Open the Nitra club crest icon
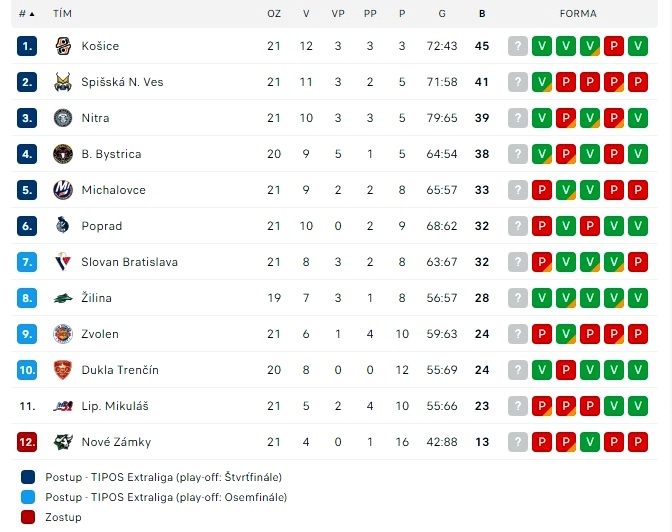Image resolution: width=672 pixels, height=532 pixels. coord(63,118)
